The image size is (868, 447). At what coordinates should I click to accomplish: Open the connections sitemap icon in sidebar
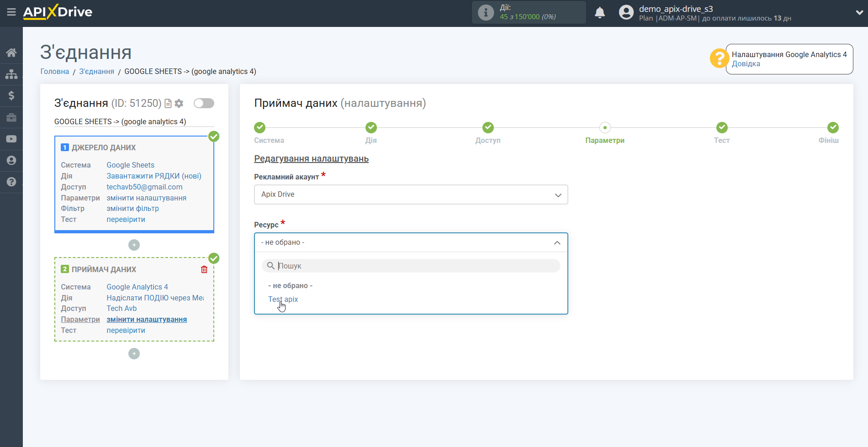[x=11, y=74]
